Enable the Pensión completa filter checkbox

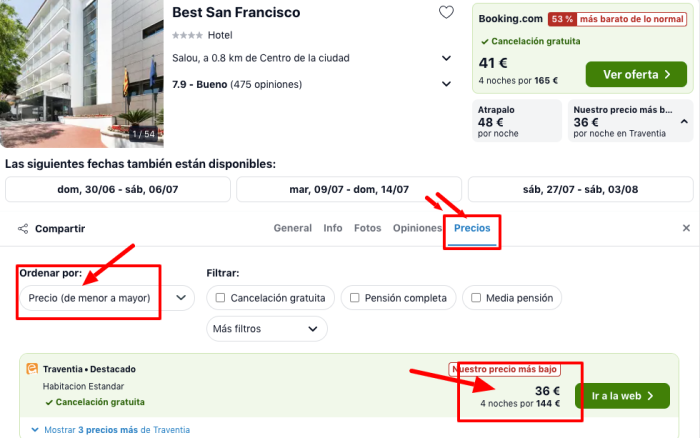click(354, 298)
